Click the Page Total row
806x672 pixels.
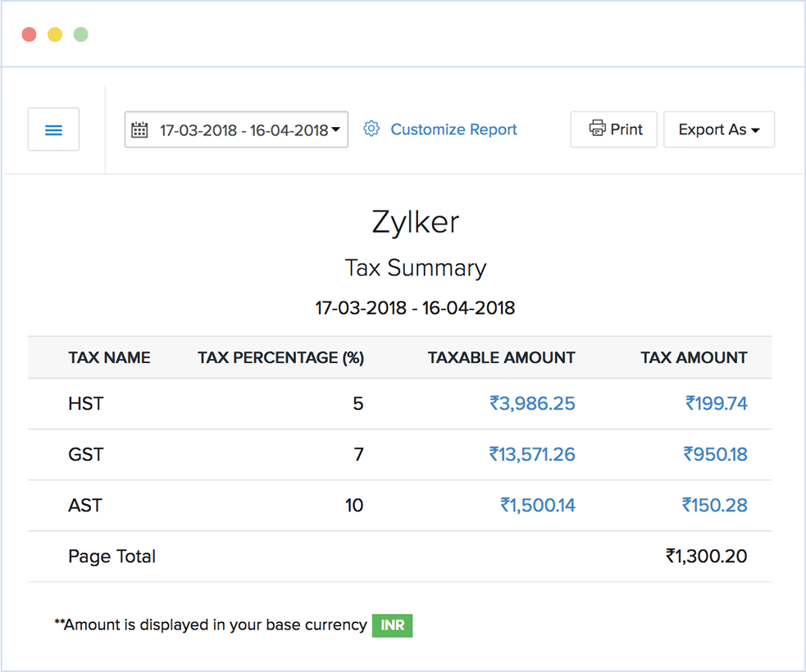coord(112,556)
